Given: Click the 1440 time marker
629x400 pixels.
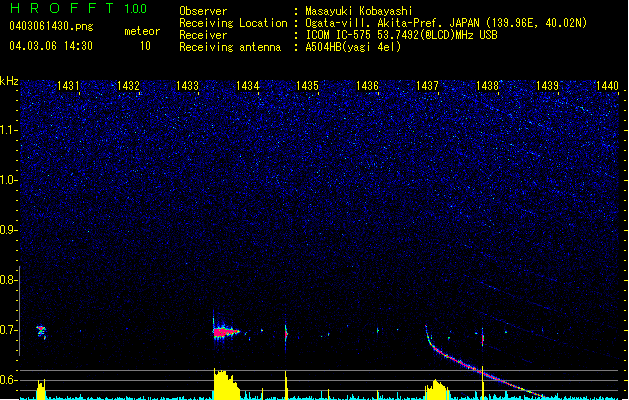Looking at the screenshot, I should (x=607, y=86).
